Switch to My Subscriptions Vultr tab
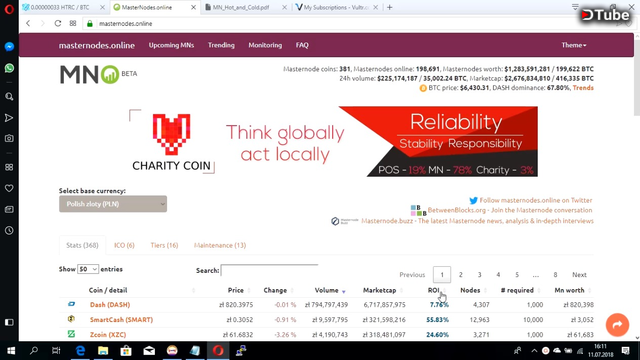The width and height of the screenshot is (640, 360). [x=336, y=7]
